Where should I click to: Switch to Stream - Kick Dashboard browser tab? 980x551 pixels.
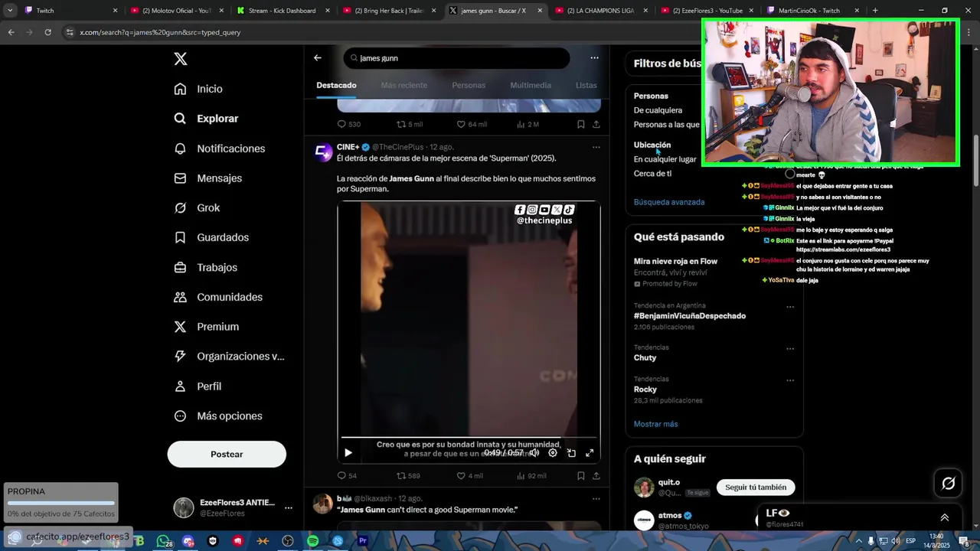(x=282, y=11)
